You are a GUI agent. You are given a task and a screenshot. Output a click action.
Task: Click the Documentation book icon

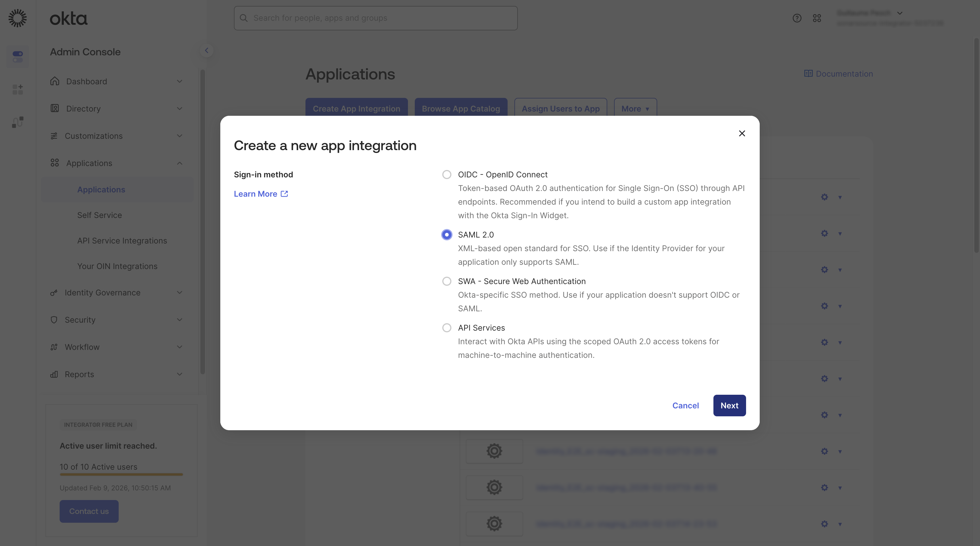coord(809,73)
